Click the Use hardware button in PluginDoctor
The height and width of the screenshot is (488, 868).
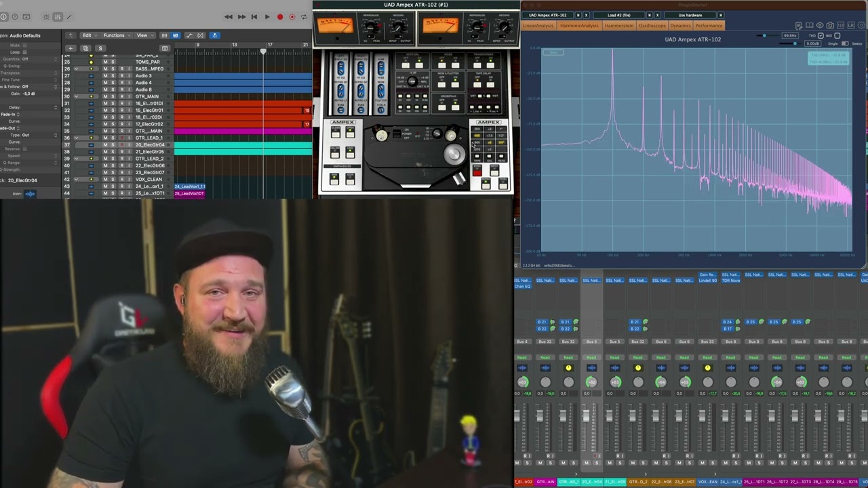tap(690, 15)
